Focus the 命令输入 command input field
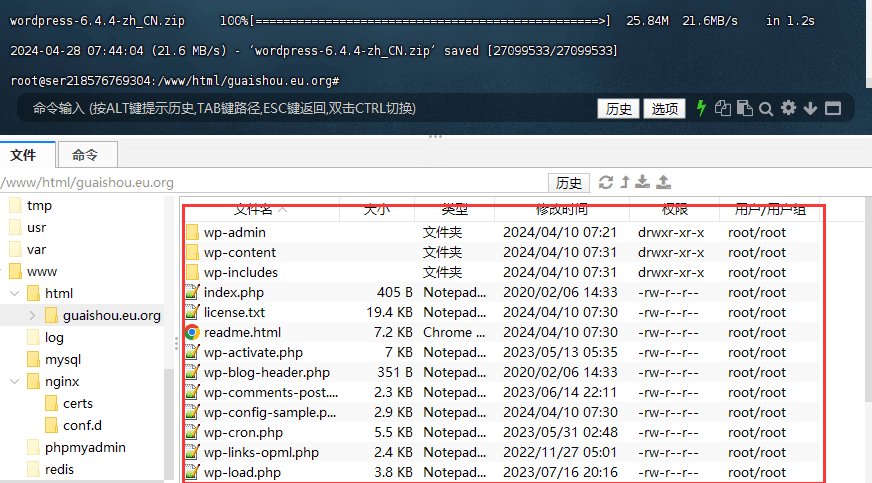872x483 pixels. click(x=306, y=108)
